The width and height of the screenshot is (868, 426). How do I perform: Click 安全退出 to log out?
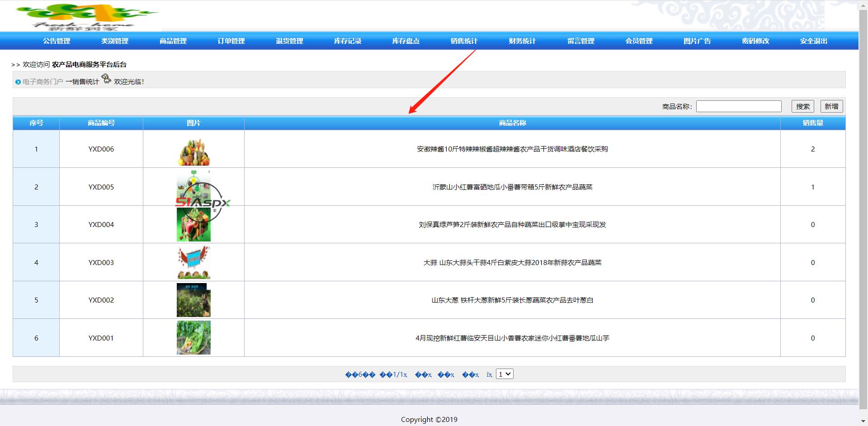(x=813, y=41)
